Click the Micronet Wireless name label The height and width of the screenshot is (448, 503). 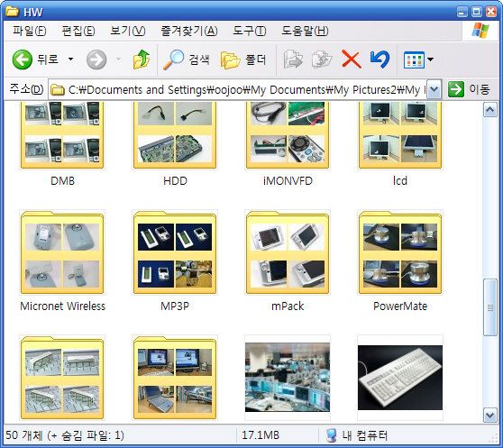[62, 306]
